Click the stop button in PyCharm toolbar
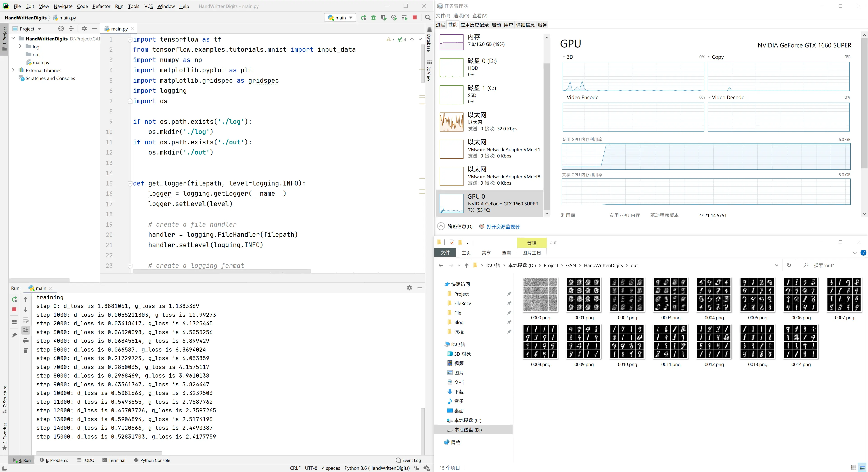Screen dimensions: 868x472 415,17
